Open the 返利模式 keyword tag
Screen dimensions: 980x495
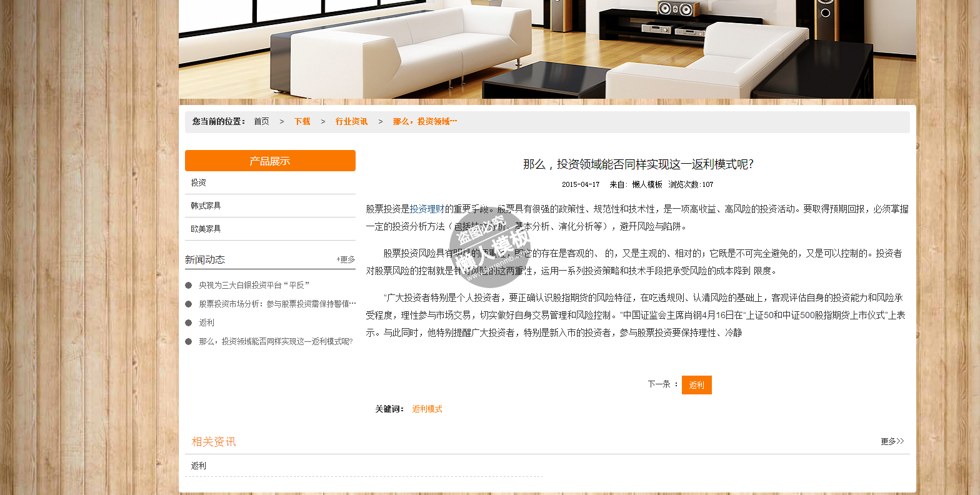click(x=427, y=409)
